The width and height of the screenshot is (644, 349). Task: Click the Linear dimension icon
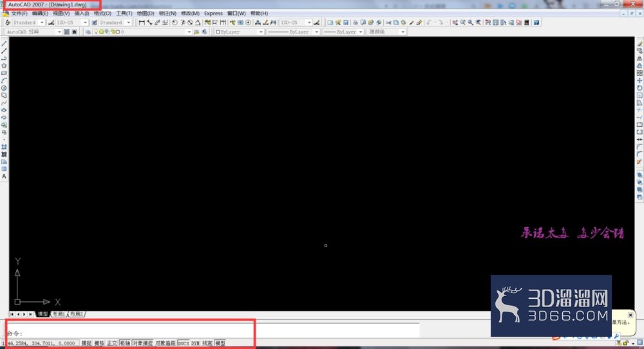tap(142, 23)
